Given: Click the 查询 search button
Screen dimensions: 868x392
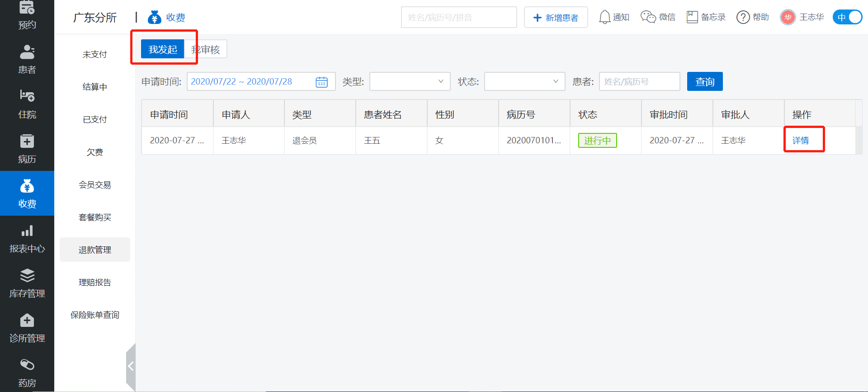Looking at the screenshot, I should (x=704, y=81).
